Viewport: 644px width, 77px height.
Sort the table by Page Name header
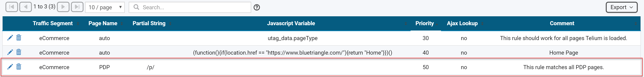(x=103, y=23)
